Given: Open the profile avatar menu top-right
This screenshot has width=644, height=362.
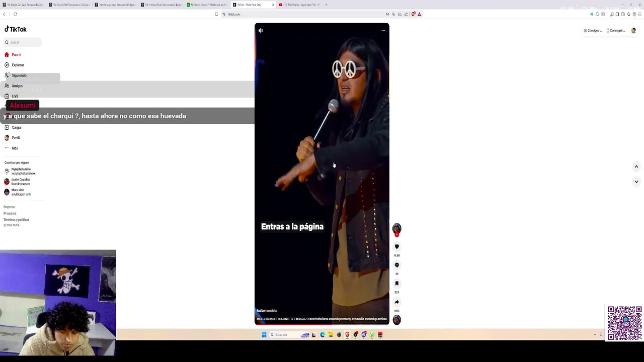Looking at the screenshot, I should pos(633,31).
